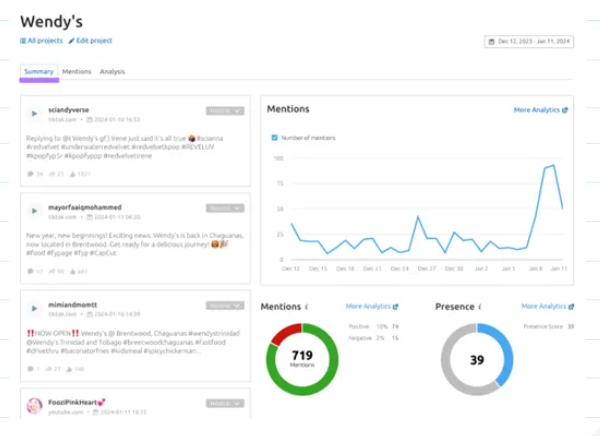Click the comments icon on sciandyverse card
This screenshot has height=436, width=600.
(30, 174)
